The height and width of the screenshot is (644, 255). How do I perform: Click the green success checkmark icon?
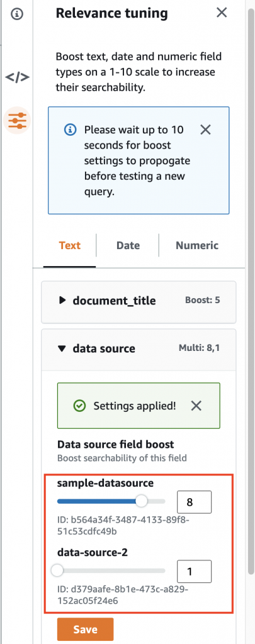pos(79,406)
